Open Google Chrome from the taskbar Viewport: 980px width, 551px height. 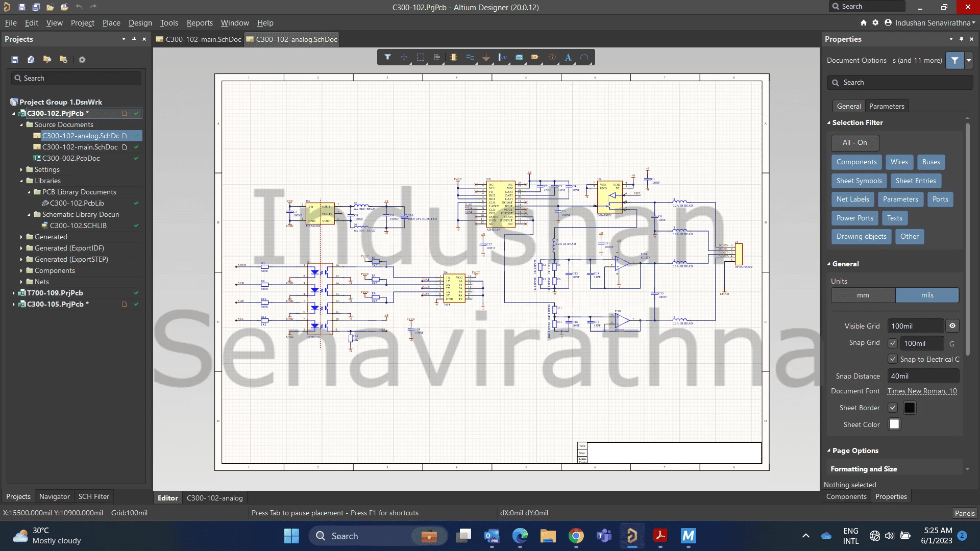pyautogui.click(x=576, y=536)
